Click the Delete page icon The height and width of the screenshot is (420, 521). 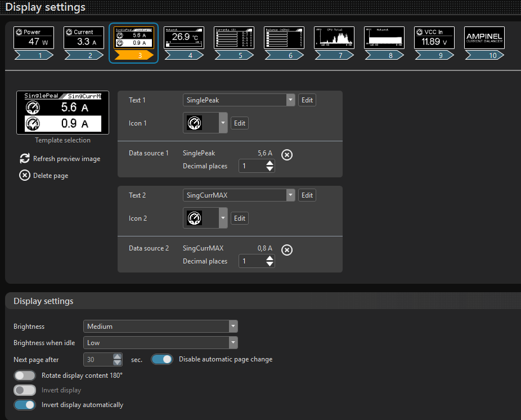pos(25,176)
